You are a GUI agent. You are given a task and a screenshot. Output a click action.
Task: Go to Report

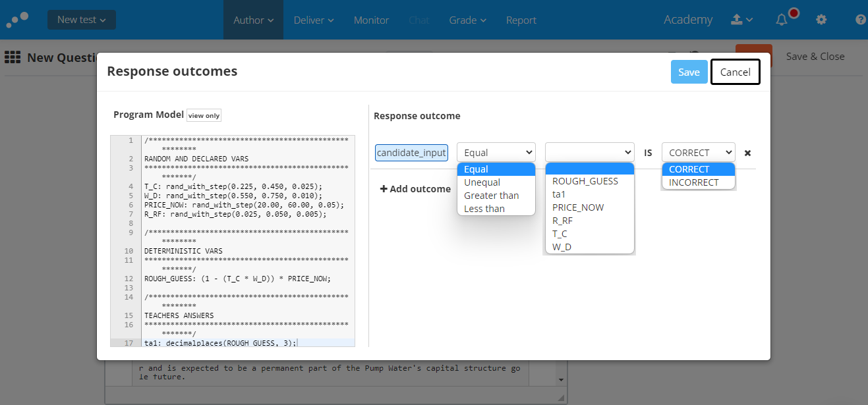[521, 20]
